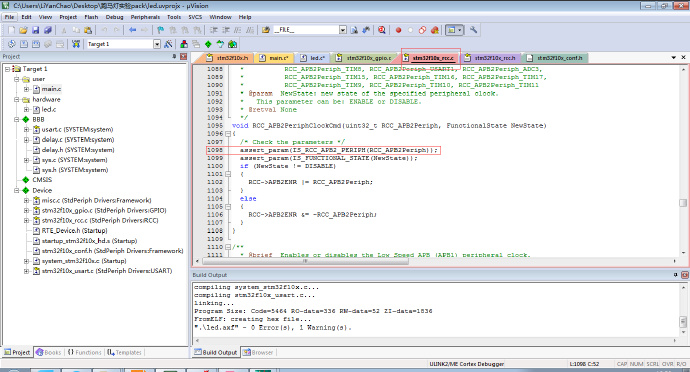Select CMSIS component in project tree
690x372 pixels.
click(x=42, y=180)
